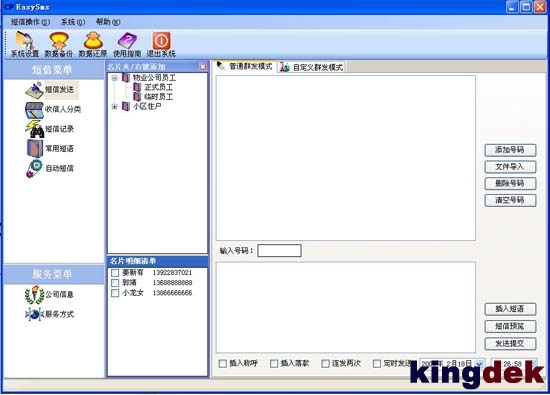This screenshot has width=550, height=395.
Task: Click the book icon beside 正式员工
Action: [137, 87]
